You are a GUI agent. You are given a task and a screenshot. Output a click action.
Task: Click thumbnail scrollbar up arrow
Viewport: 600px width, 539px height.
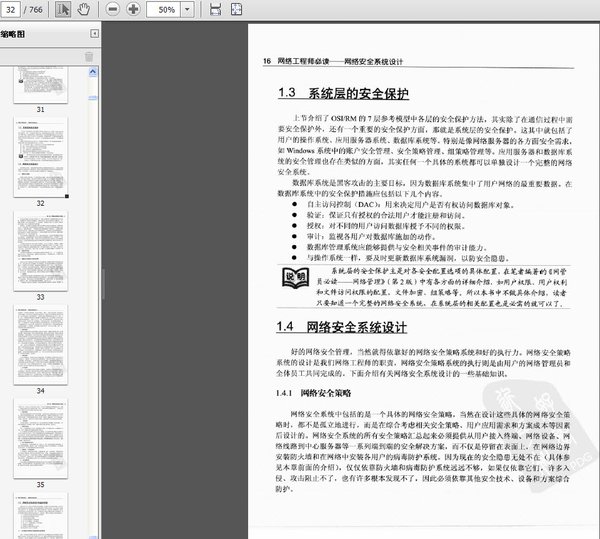pyautogui.click(x=93, y=72)
